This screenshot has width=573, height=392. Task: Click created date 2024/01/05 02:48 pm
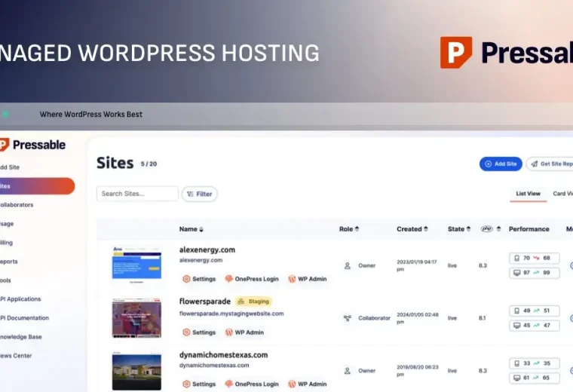tap(418, 318)
